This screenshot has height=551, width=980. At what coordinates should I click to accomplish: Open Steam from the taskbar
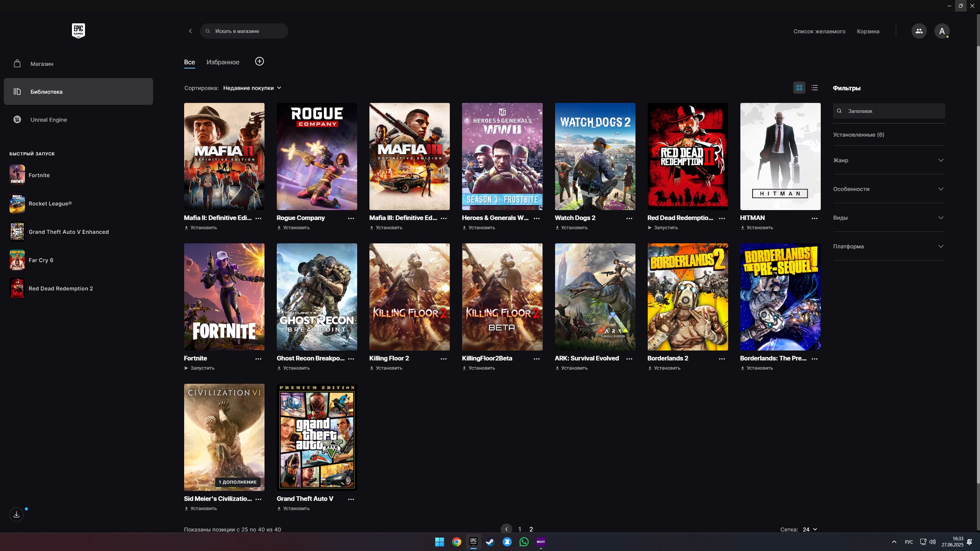(490, 542)
